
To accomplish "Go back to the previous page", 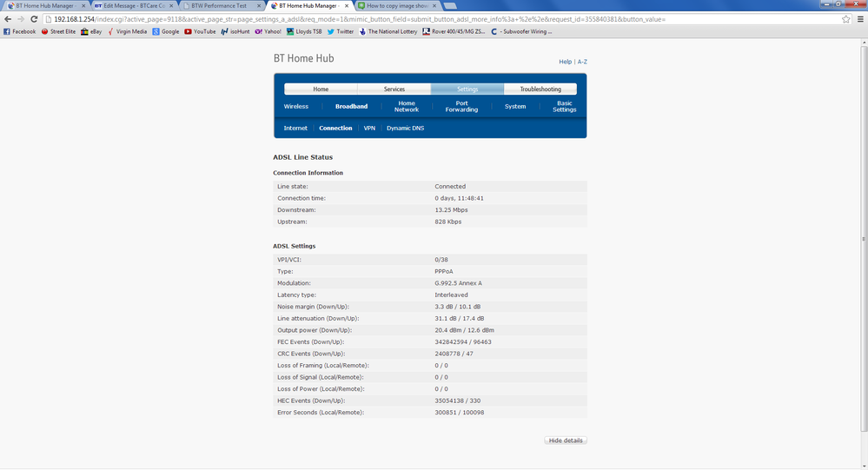I will [8, 19].
